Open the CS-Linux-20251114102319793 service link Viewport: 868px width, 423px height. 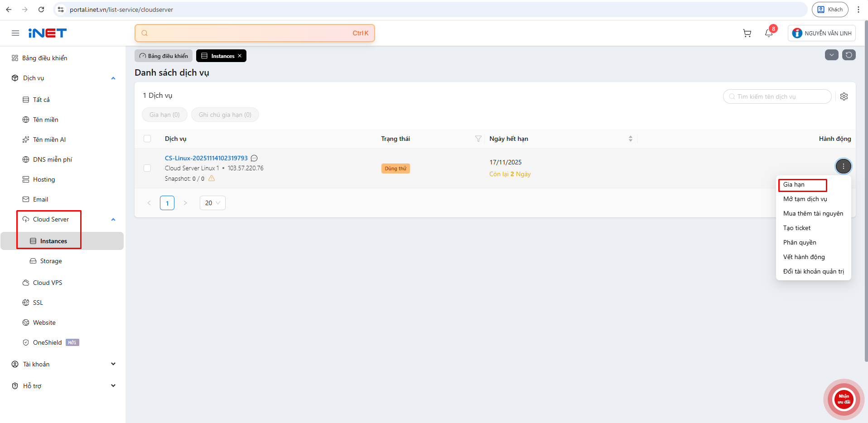206,158
